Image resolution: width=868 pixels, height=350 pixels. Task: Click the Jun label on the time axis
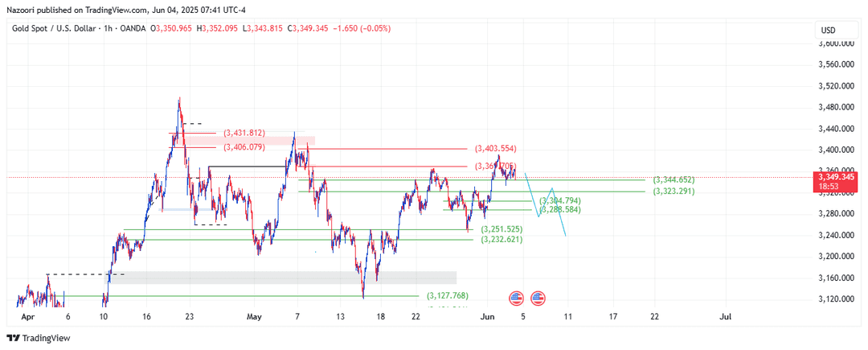488,317
